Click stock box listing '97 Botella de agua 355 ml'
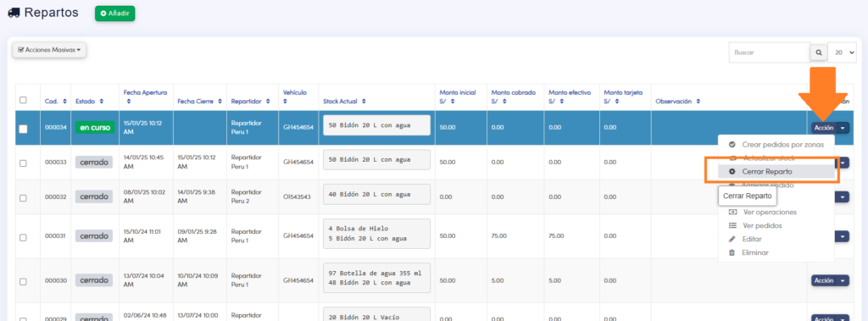Screen dimensions: 868x321 [376, 278]
